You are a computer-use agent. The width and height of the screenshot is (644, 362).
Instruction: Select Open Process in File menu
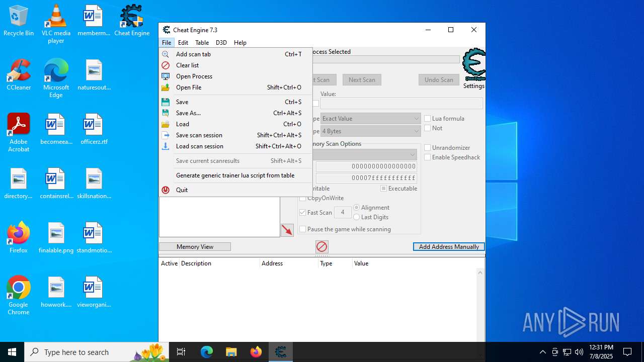click(235, 76)
